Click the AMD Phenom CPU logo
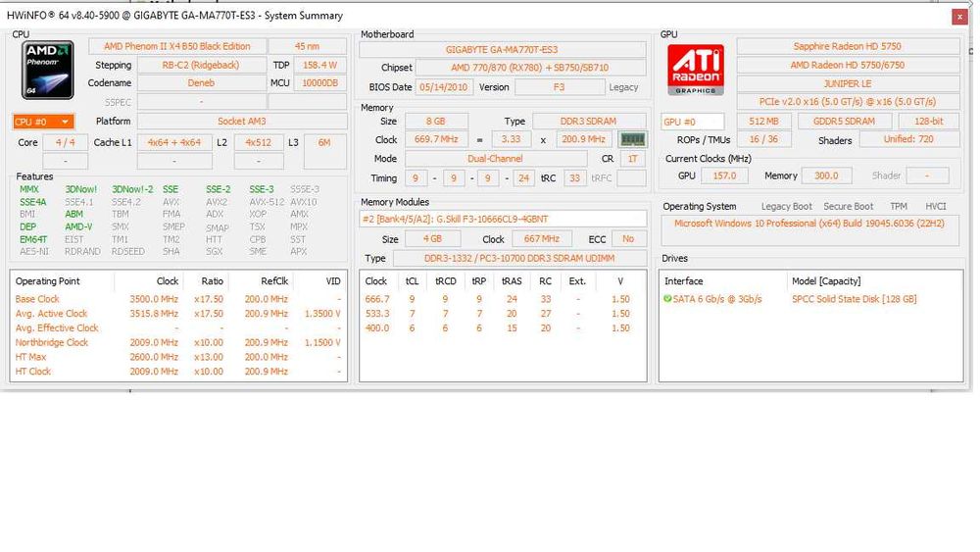980x552 pixels. pos(47,70)
